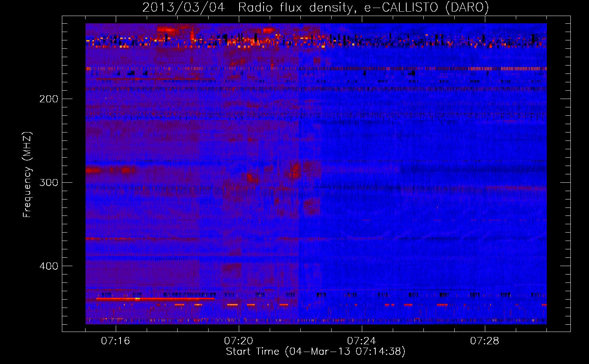Click the 300 frequency tick label
This screenshot has width=589, height=364.
click(49, 182)
